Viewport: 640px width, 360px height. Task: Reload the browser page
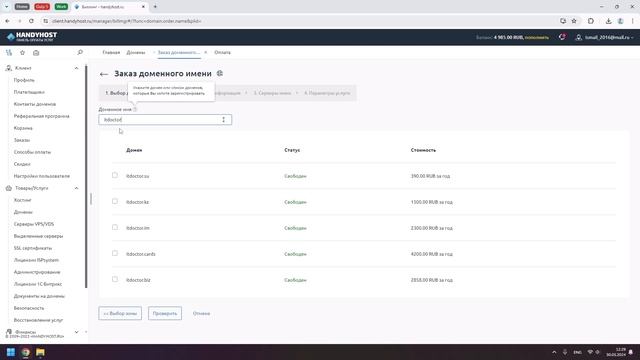point(31,21)
